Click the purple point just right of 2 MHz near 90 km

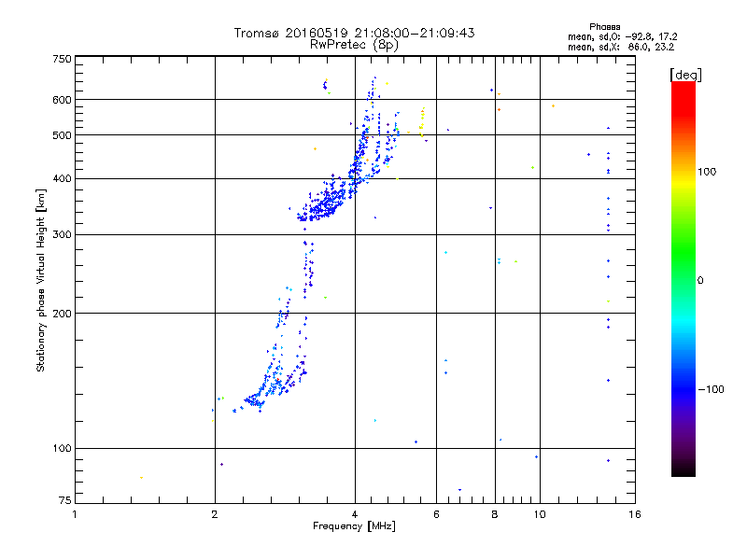click(221, 464)
